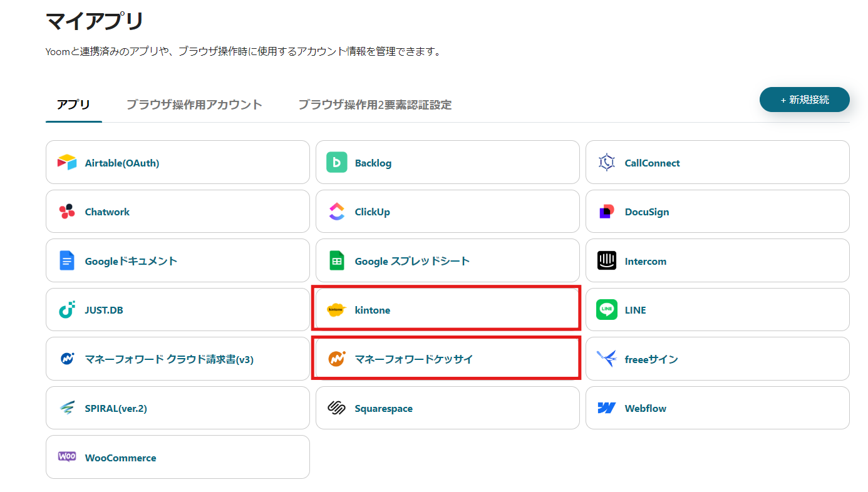Viewport: 868px width, 492px height.
Task: Switch to ブラウザ操作用アカウント tab
Action: (x=194, y=105)
